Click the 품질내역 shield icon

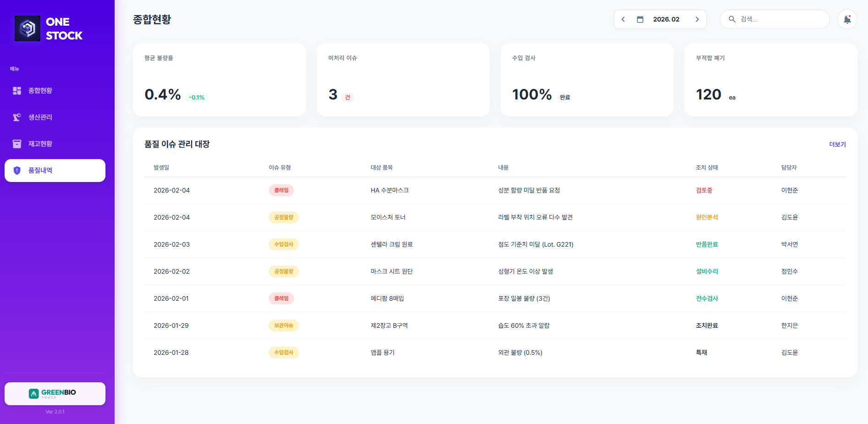point(17,171)
